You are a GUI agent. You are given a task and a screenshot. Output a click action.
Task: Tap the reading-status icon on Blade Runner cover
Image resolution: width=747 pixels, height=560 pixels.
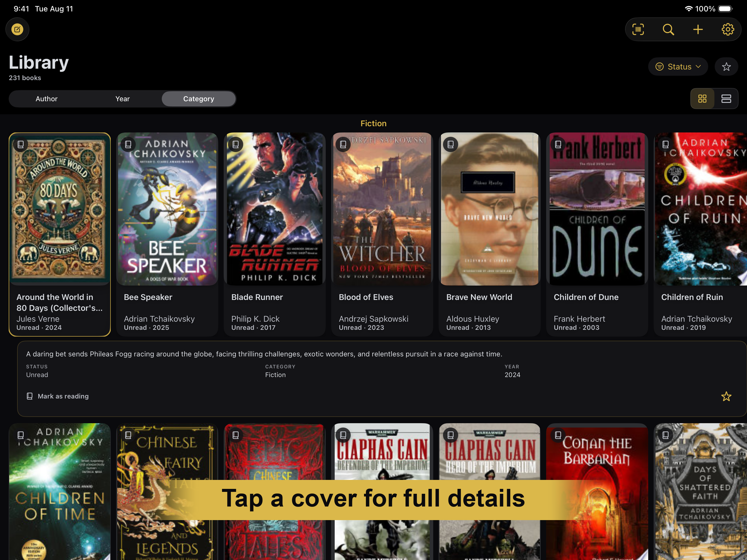pyautogui.click(x=235, y=144)
